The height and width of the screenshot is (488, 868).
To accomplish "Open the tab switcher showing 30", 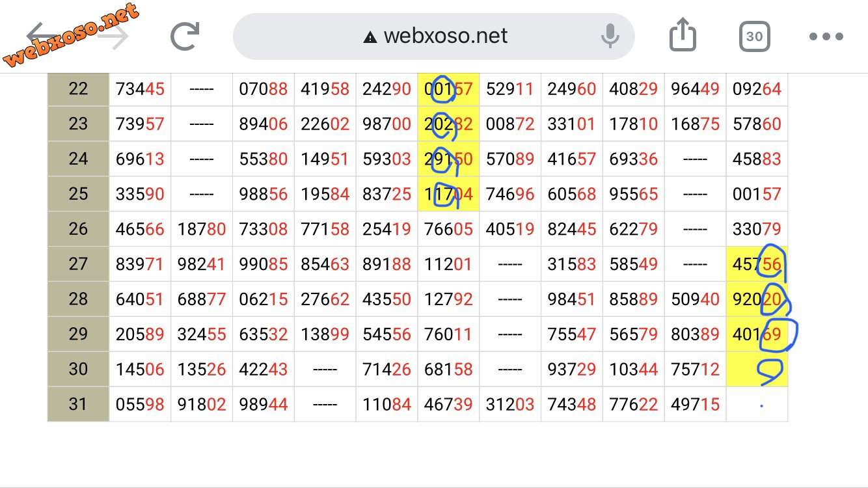I will point(755,36).
